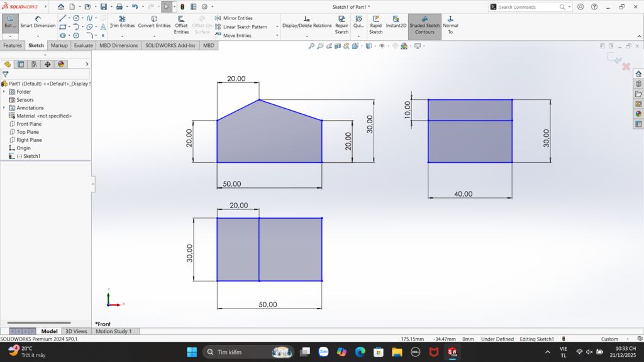The image size is (644, 362).
Task: Select the Sketch Fillet tool
Action: pos(89,36)
